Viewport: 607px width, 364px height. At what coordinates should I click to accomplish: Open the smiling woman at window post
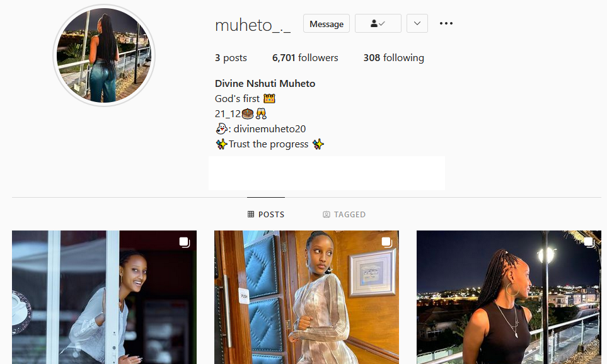[x=104, y=297]
